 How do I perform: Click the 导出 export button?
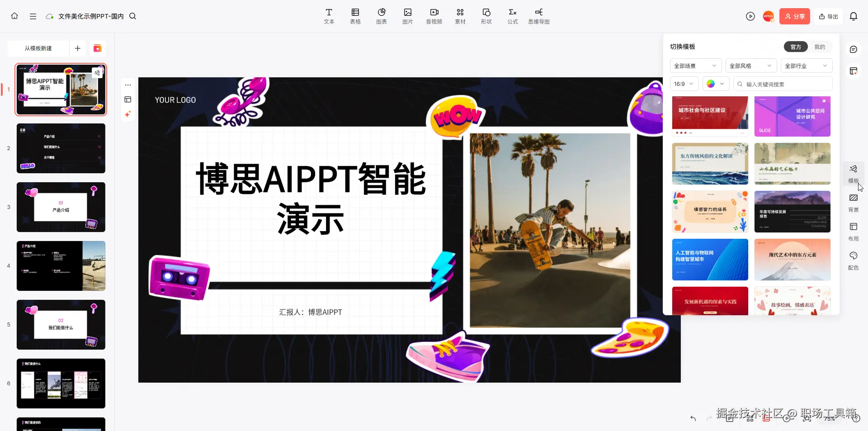829,16
